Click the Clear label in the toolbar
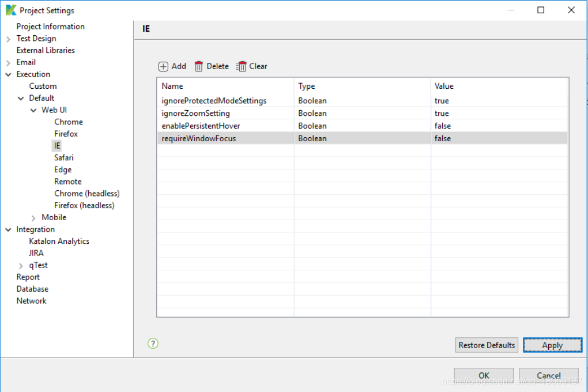The height and width of the screenshot is (392, 588). tap(258, 66)
